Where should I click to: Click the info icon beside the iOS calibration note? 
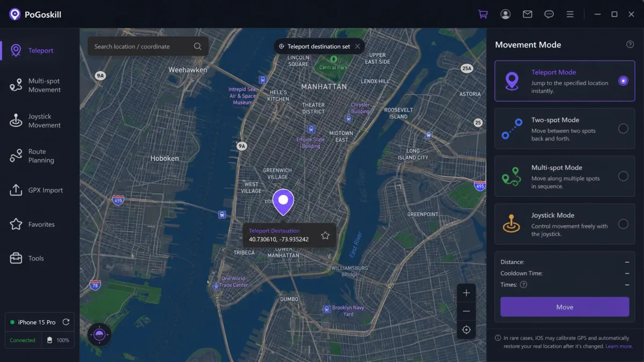click(x=498, y=338)
